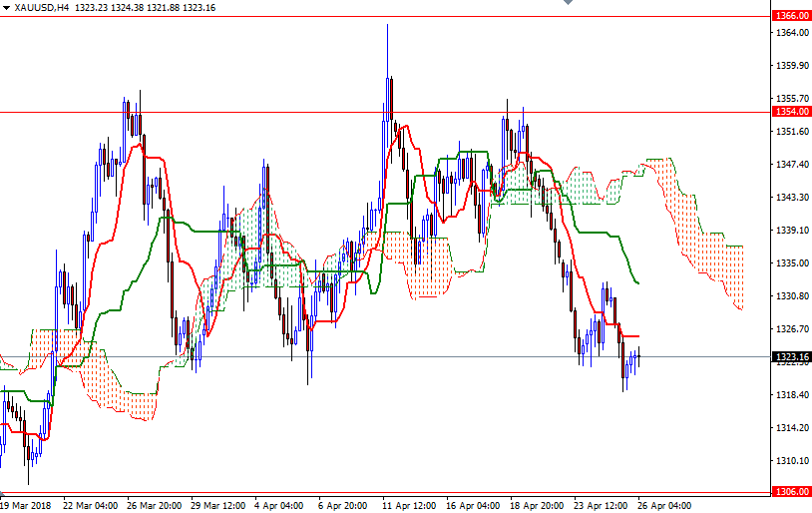Click the 11 Apr 12:00 time label

pyautogui.click(x=407, y=505)
